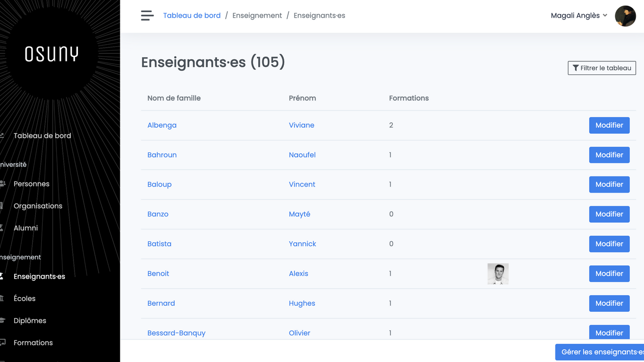The height and width of the screenshot is (362, 644).
Task: Navigate to Alumni section
Action: (26, 228)
